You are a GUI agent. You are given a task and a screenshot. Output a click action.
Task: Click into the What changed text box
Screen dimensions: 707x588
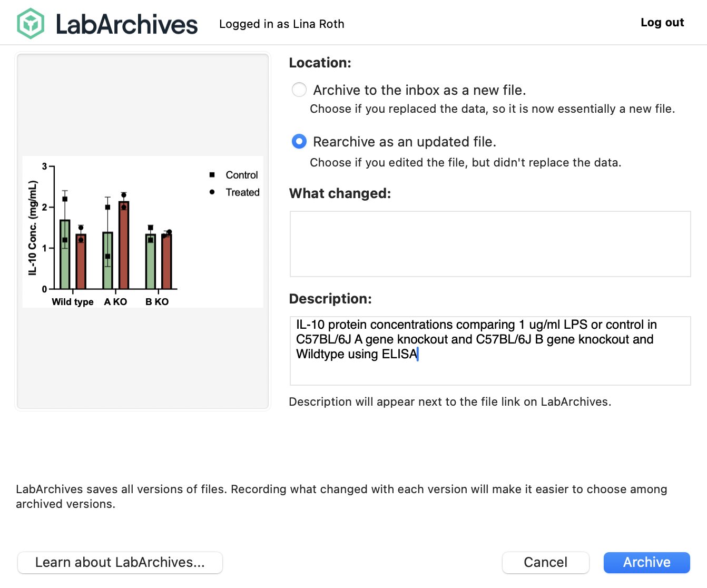click(x=490, y=243)
